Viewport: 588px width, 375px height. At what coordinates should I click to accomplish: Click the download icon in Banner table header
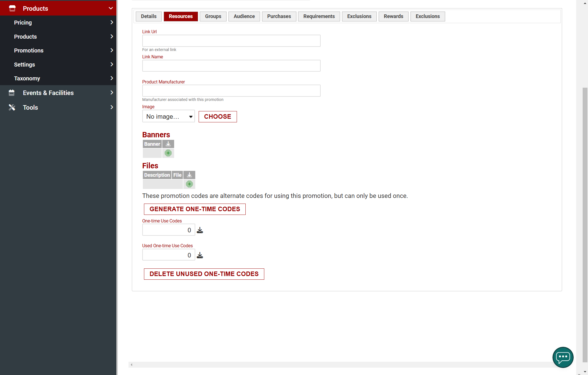(168, 144)
